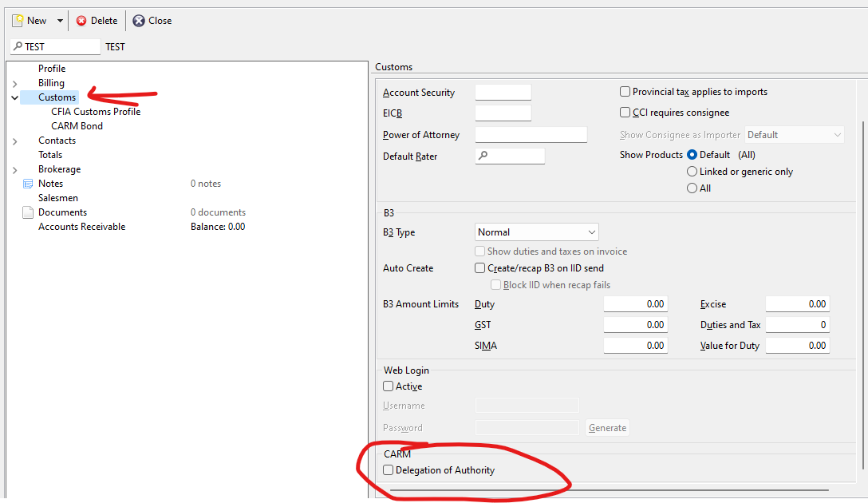
Task: Click the search magnifier in TEST field
Action: click(18, 47)
